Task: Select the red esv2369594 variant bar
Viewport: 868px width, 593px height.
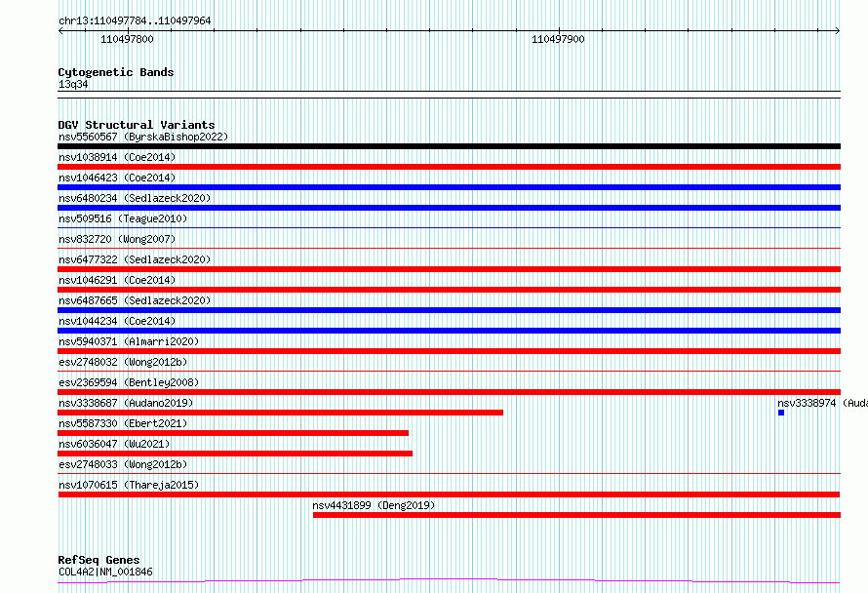Action: click(449, 392)
